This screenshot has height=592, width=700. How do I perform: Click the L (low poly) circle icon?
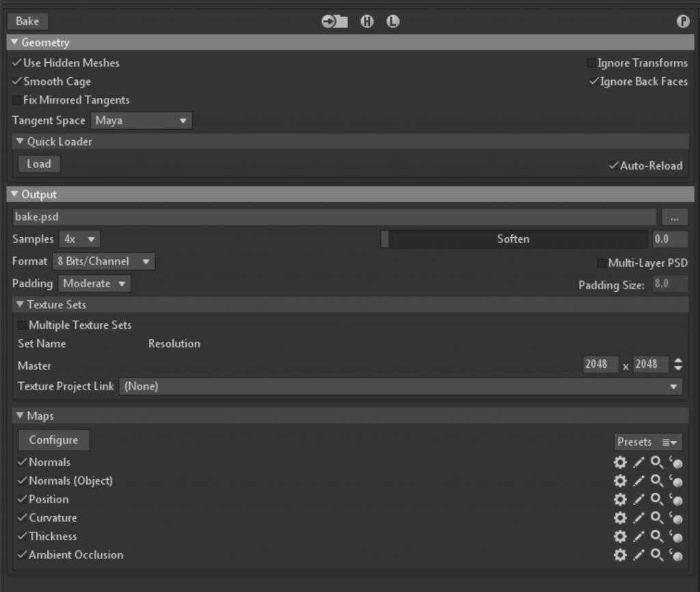[x=393, y=21]
